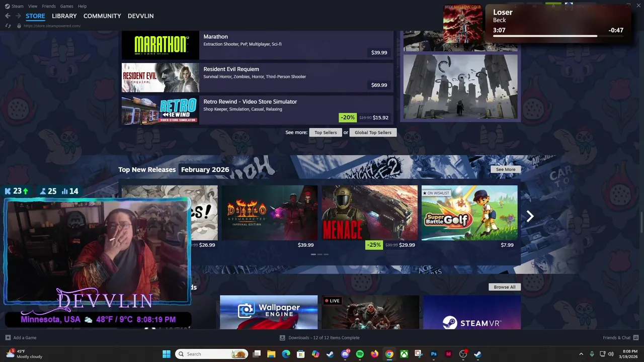This screenshot has width=644, height=362.
Task: Switch to Google Chrome in the taskbar
Action: coord(389,354)
